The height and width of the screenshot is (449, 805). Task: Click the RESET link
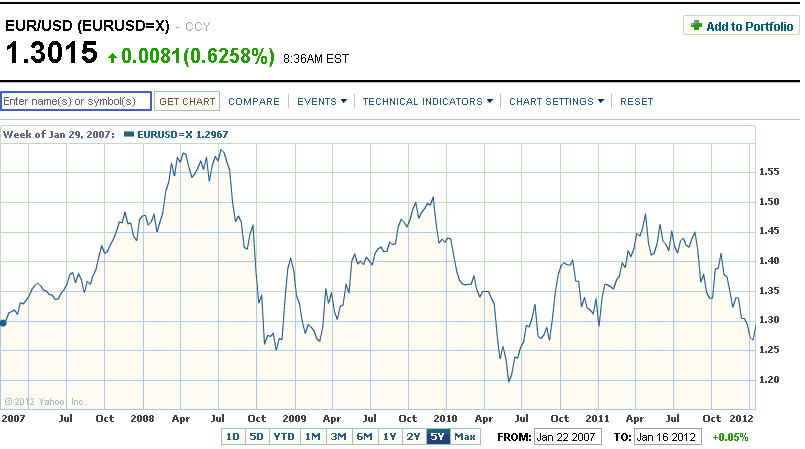(x=637, y=102)
